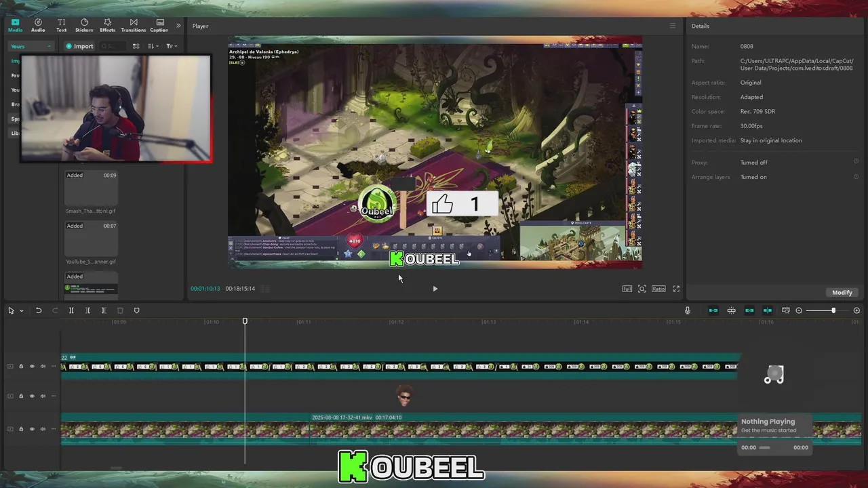Select the sunglasses face sticker clip
The height and width of the screenshot is (488, 868).
click(x=404, y=396)
